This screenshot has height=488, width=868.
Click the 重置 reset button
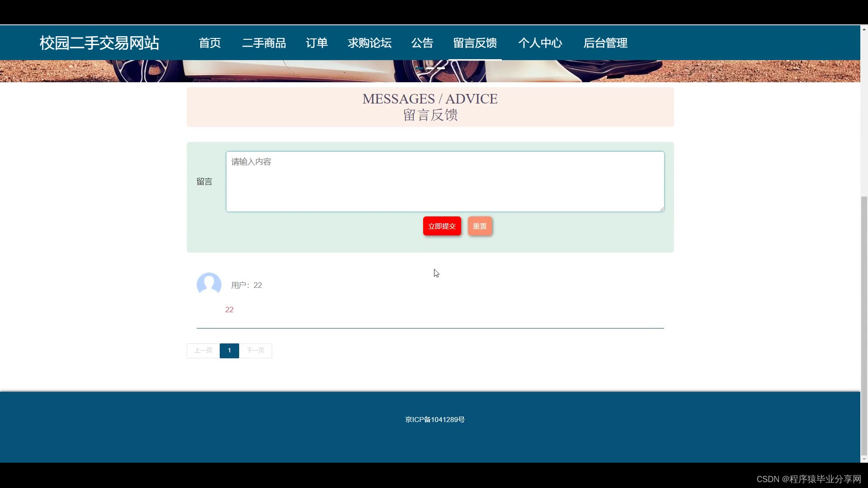480,226
